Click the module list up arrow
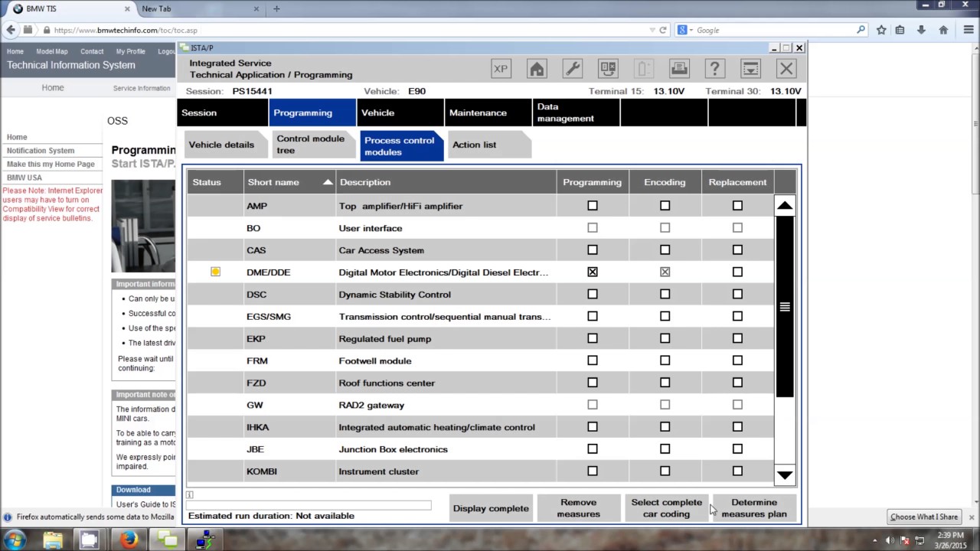This screenshot has height=551, width=980. [785, 206]
